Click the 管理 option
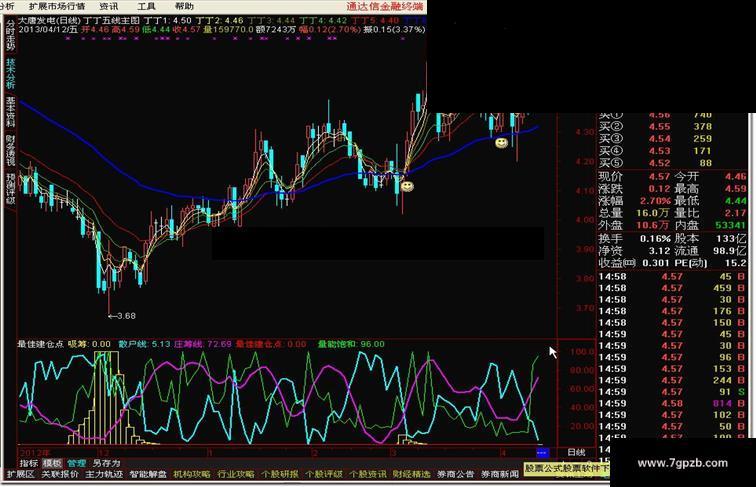This screenshot has width=756, height=487. (x=76, y=463)
